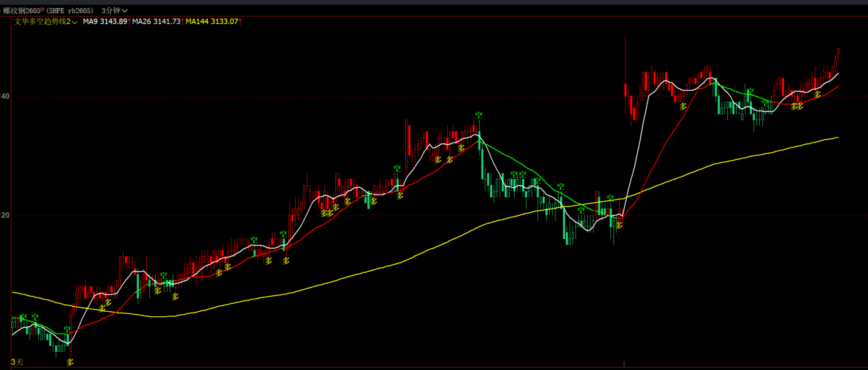The width and height of the screenshot is (868, 370).
Task: Click the 40 price axis label
Action: coord(5,96)
